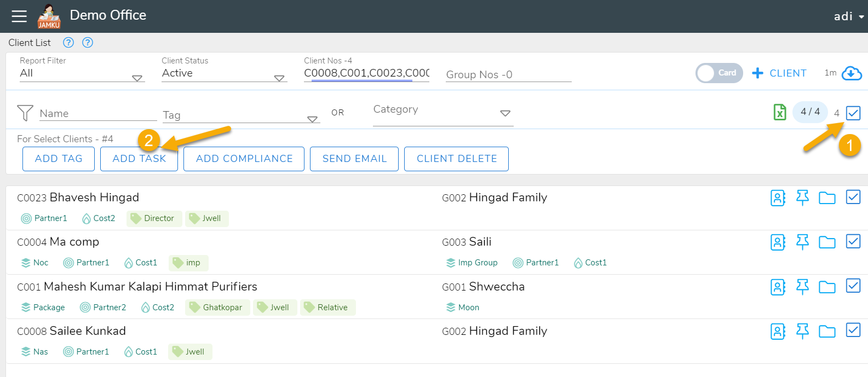Viewport: 868px width, 377px height.
Task: Click ADD TAG button
Action: [59, 159]
